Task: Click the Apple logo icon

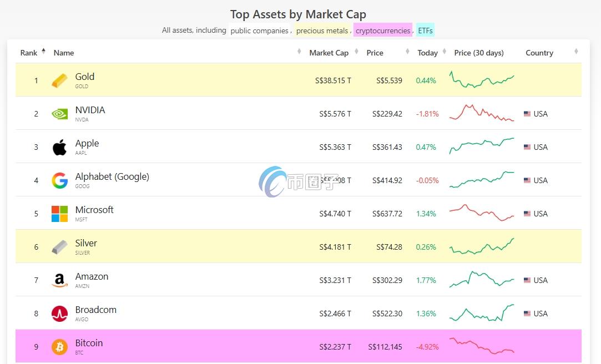Action: tap(59, 147)
